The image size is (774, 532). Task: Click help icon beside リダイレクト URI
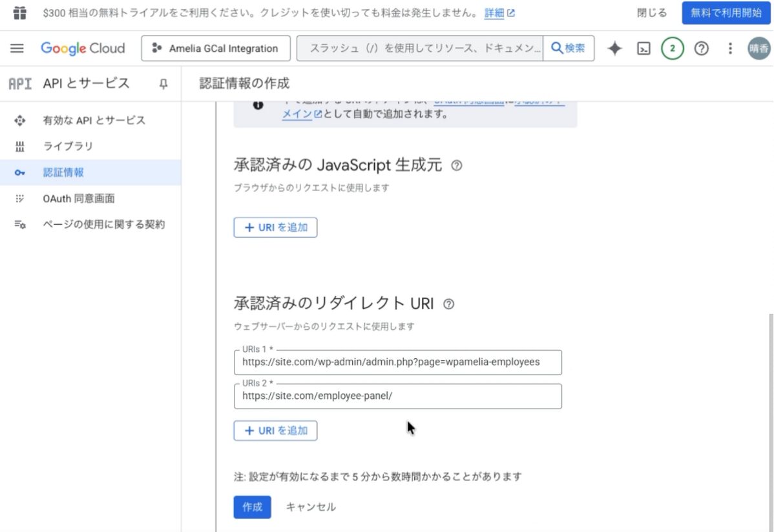point(449,304)
